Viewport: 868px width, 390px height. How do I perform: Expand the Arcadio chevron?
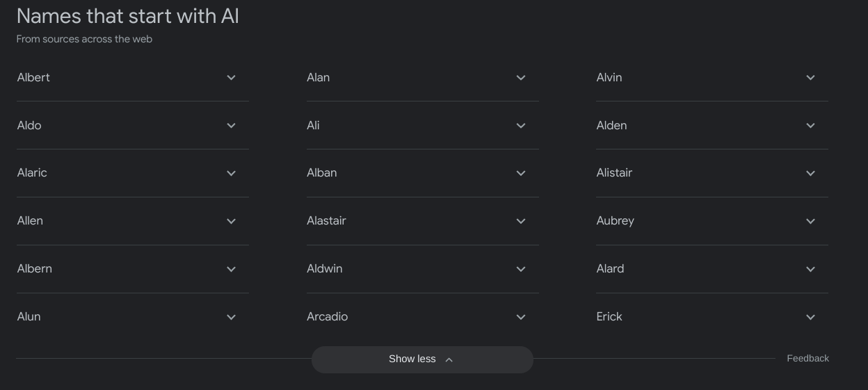(520, 317)
